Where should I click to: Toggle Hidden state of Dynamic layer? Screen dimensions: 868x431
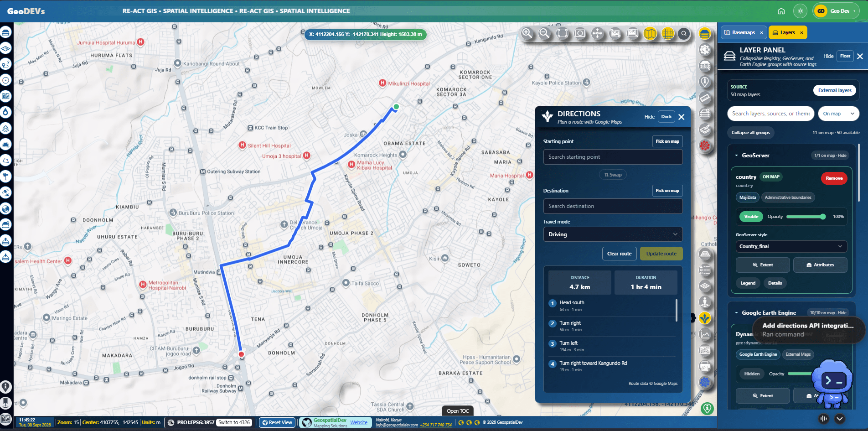[x=752, y=374]
